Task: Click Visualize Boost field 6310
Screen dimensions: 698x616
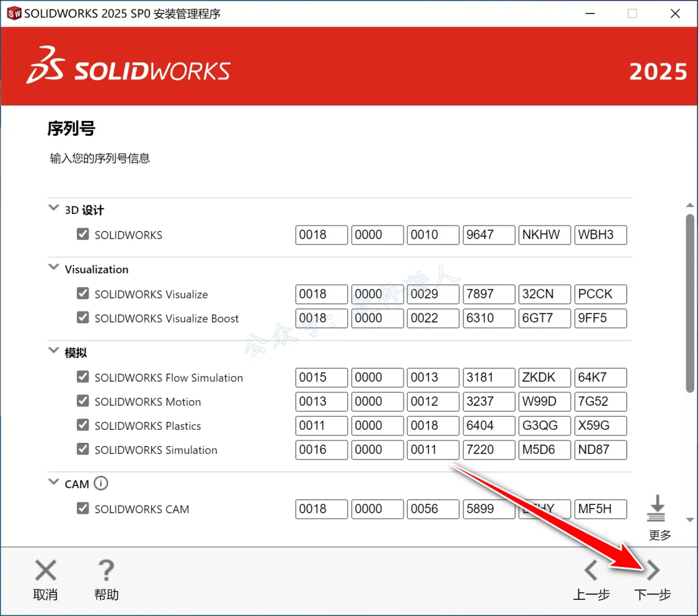Action: [x=489, y=318]
